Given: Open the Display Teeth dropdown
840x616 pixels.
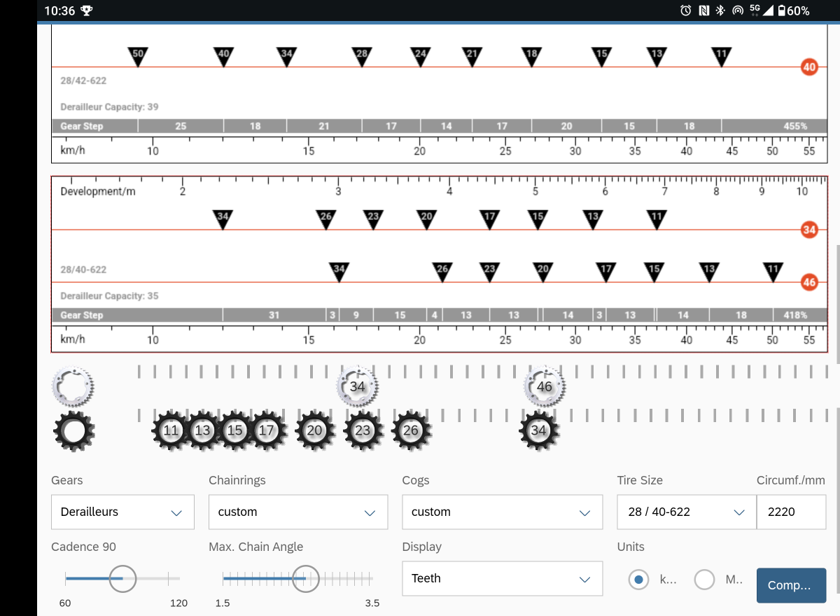Looking at the screenshot, I should pyautogui.click(x=502, y=578).
